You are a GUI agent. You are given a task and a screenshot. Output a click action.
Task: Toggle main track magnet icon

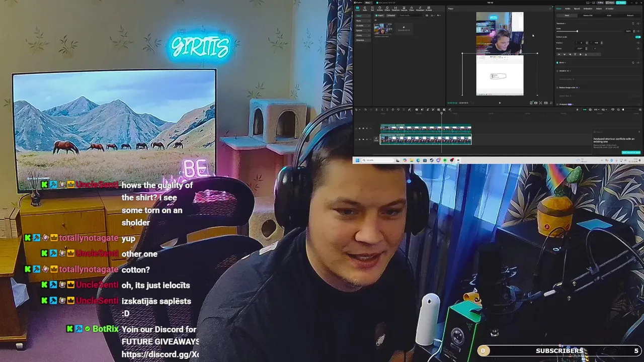coord(585,110)
